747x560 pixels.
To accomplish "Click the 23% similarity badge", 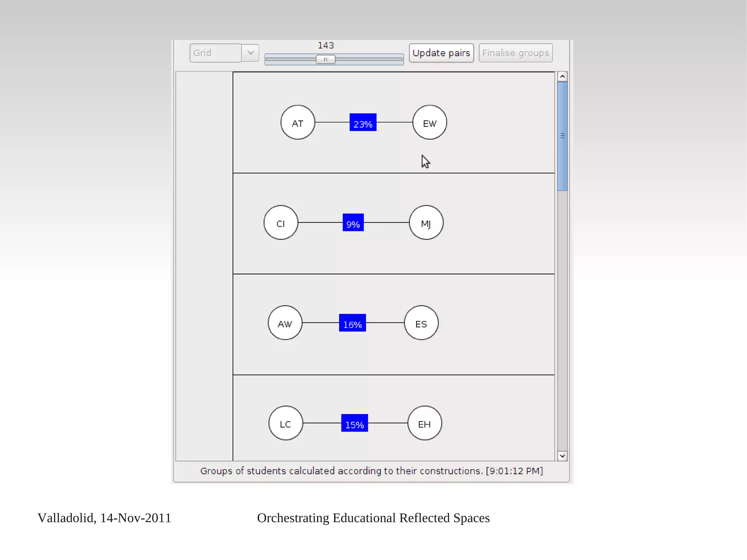I will click(x=363, y=123).
